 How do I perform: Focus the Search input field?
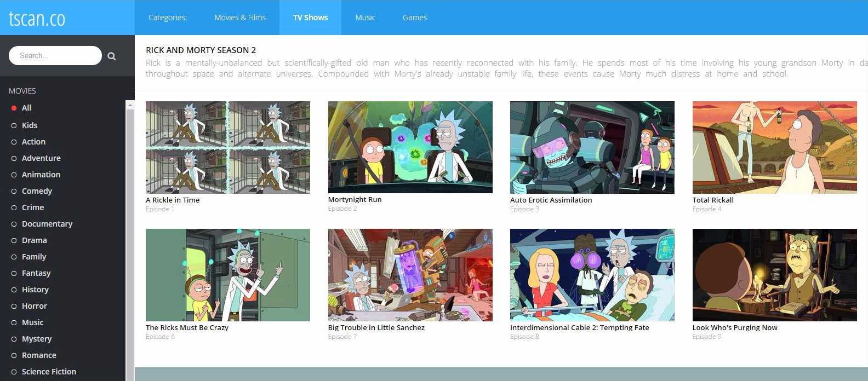(x=55, y=55)
